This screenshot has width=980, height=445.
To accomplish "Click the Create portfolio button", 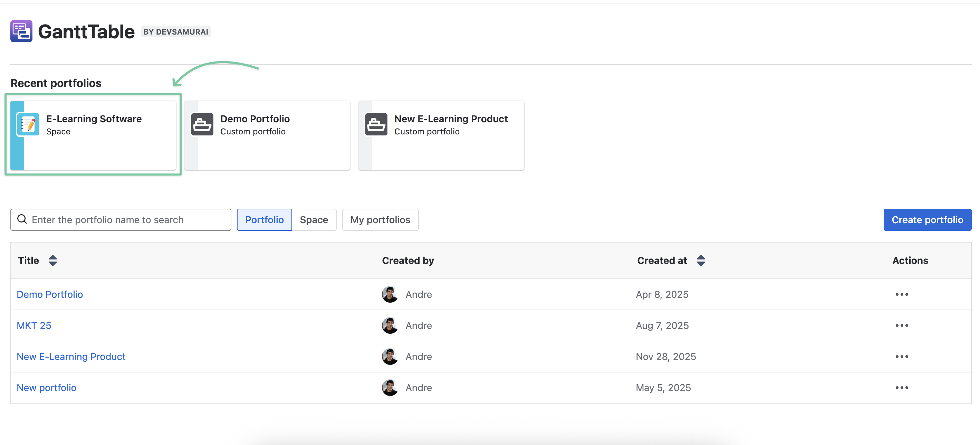I will (927, 220).
